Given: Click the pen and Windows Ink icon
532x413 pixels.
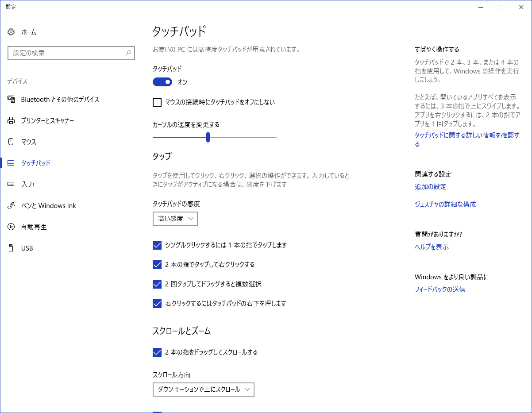Looking at the screenshot, I should 12,205.
